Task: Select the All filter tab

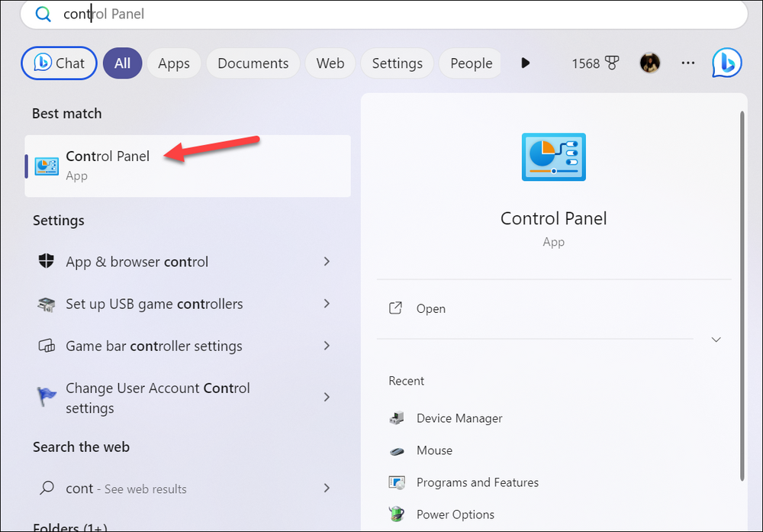Action: [x=122, y=63]
